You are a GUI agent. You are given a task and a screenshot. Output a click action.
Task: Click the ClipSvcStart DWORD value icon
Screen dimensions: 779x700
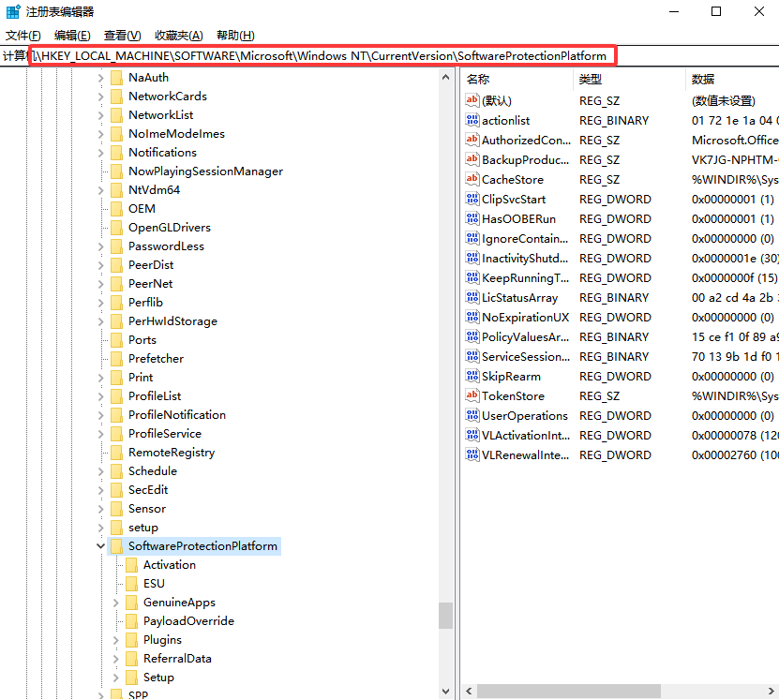(472, 199)
